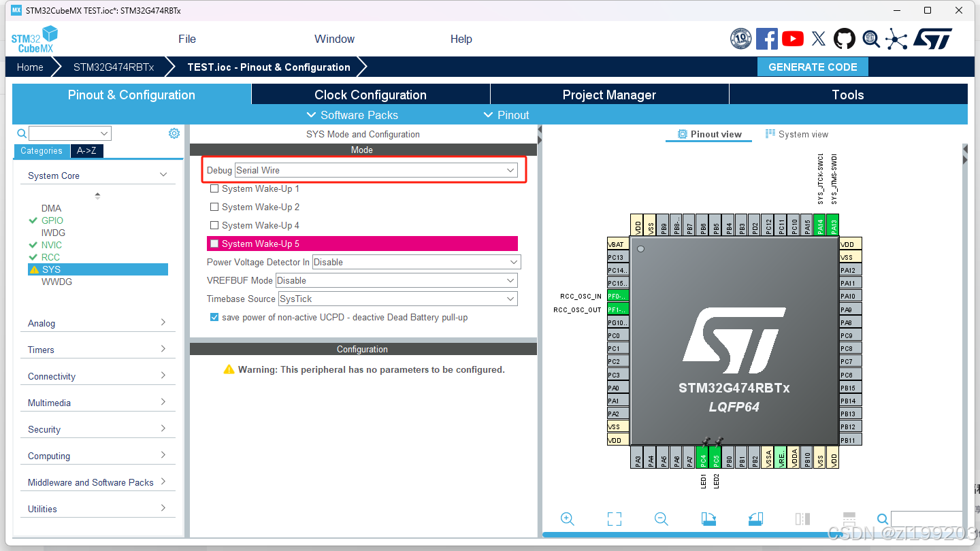Open the peripheral search combo box
Viewport: 980px width, 551px height.
click(x=70, y=133)
